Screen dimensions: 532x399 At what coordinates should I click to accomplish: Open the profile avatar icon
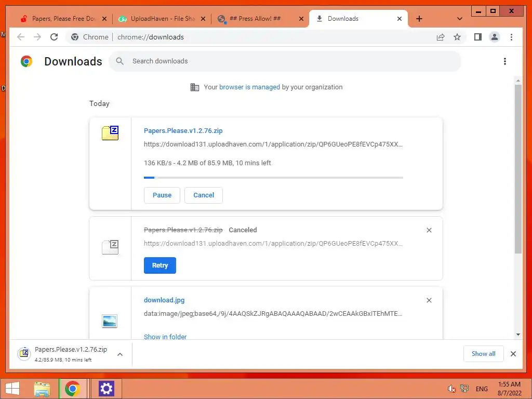click(495, 37)
